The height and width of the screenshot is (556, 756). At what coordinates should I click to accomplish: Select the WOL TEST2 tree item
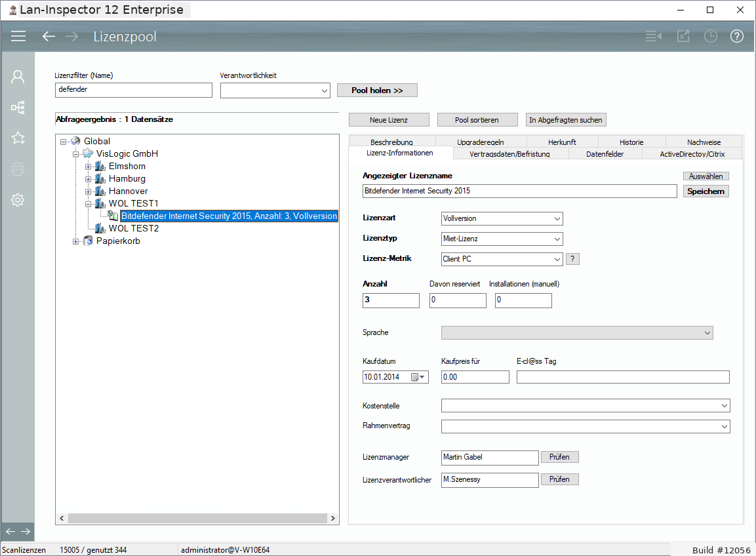(x=134, y=229)
